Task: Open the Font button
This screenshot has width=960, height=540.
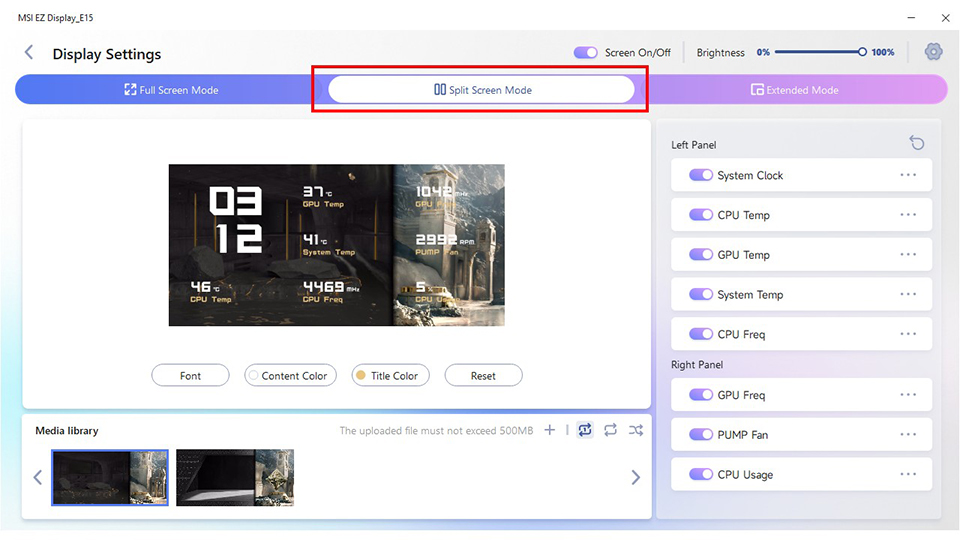Action: [x=190, y=375]
